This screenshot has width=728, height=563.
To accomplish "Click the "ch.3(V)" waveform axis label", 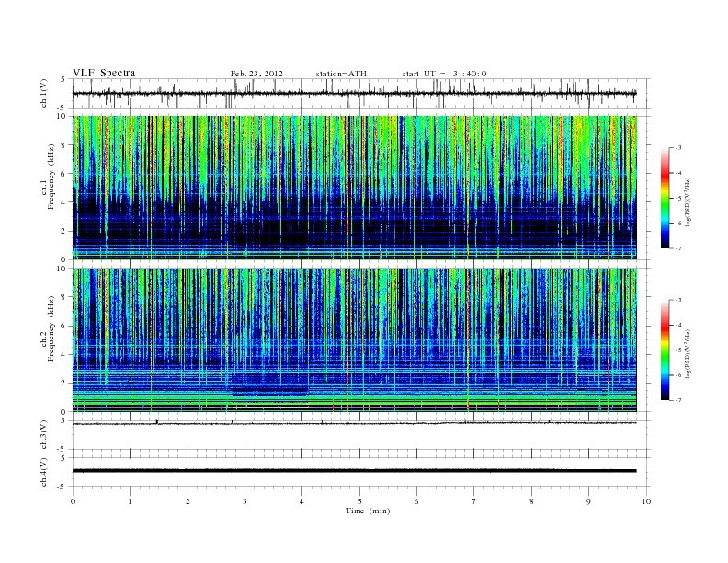I will coord(44,435).
